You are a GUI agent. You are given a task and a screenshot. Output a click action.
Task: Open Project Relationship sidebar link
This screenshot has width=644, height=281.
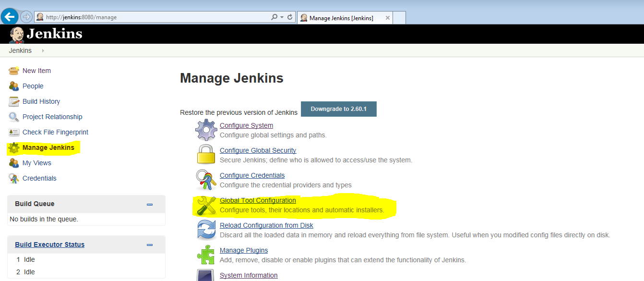click(x=52, y=117)
